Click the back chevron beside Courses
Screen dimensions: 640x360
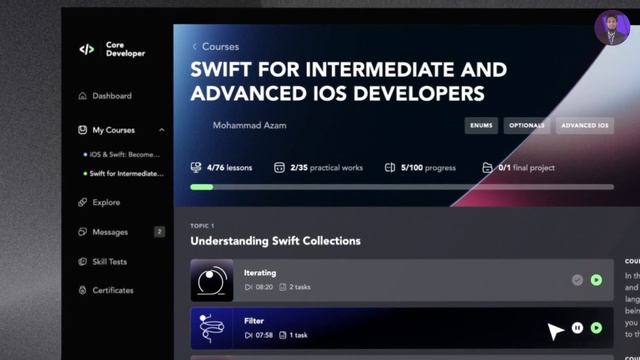coord(195,47)
